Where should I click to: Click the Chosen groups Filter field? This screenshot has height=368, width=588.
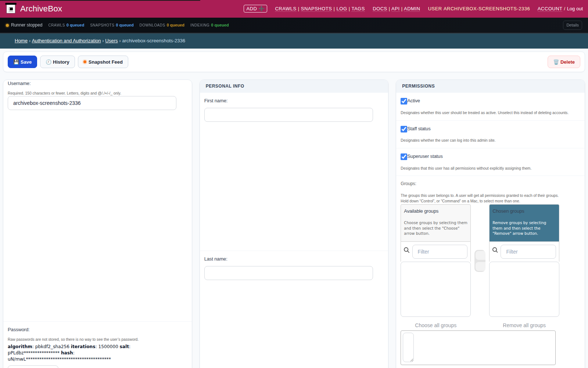pyautogui.click(x=528, y=252)
